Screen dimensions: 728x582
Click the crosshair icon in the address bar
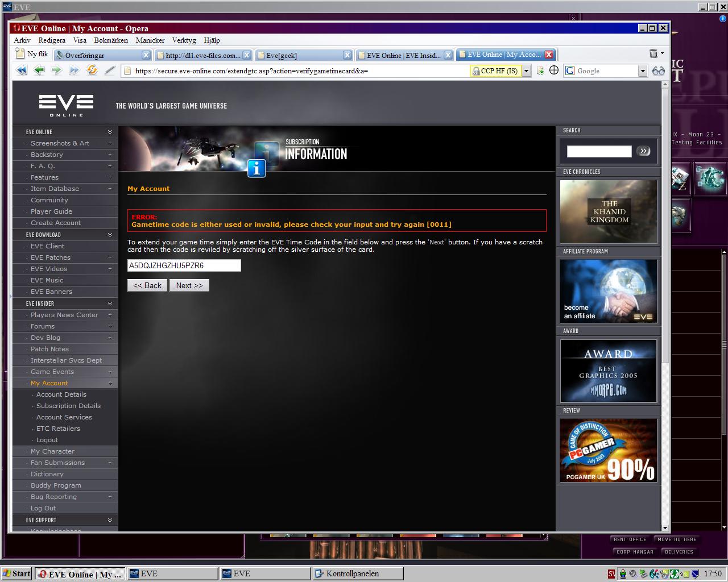pyautogui.click(x=554, y=70)
